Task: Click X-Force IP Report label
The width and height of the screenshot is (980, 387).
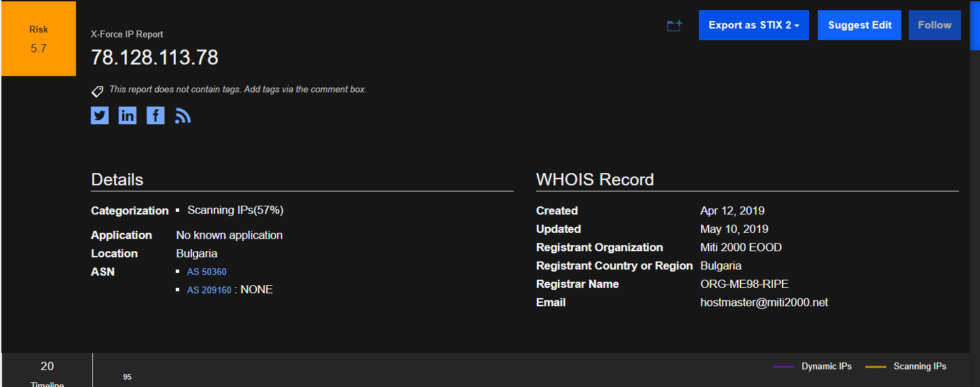Action: pyautogui.click(x=127, y=35)
